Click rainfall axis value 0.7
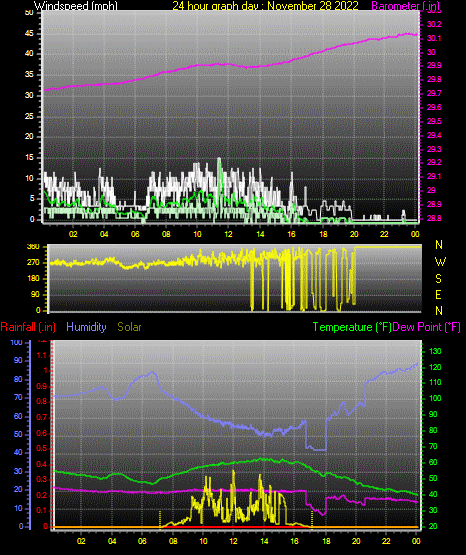 pos(42,418)
